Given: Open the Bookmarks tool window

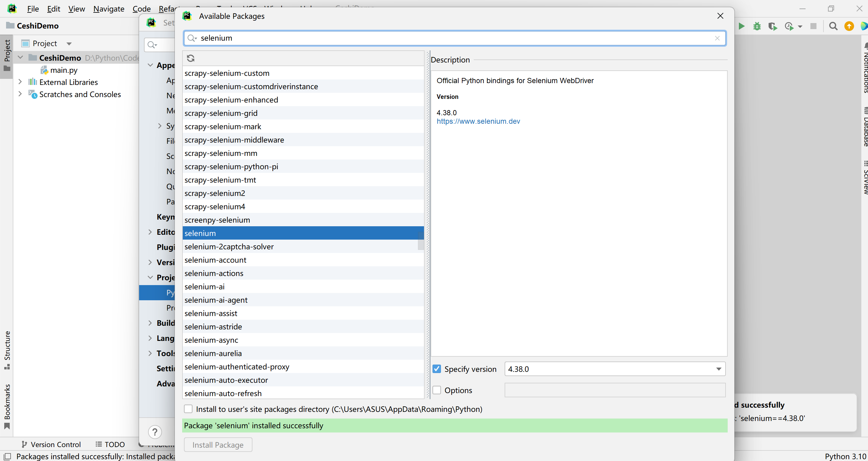Looking at the screenshot, I should pos(7,406).
